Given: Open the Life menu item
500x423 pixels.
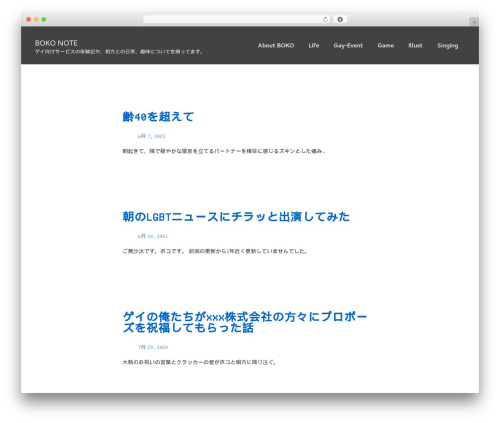Looking at the screenshot, I should (314, 45).
